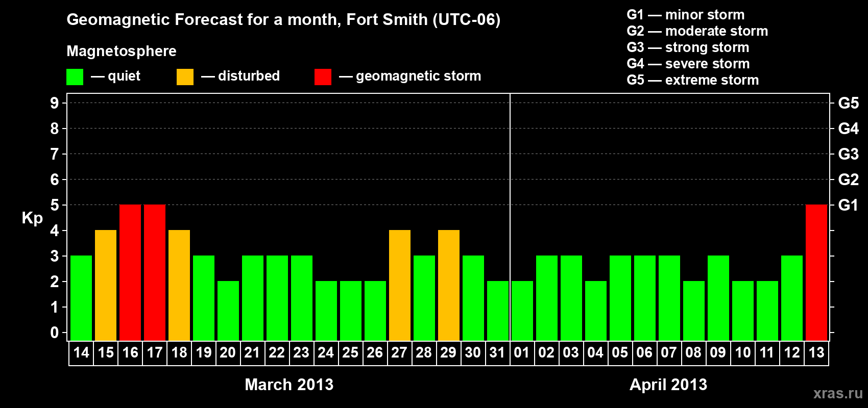Click the G1 label on right axis

tap(848, 205)
